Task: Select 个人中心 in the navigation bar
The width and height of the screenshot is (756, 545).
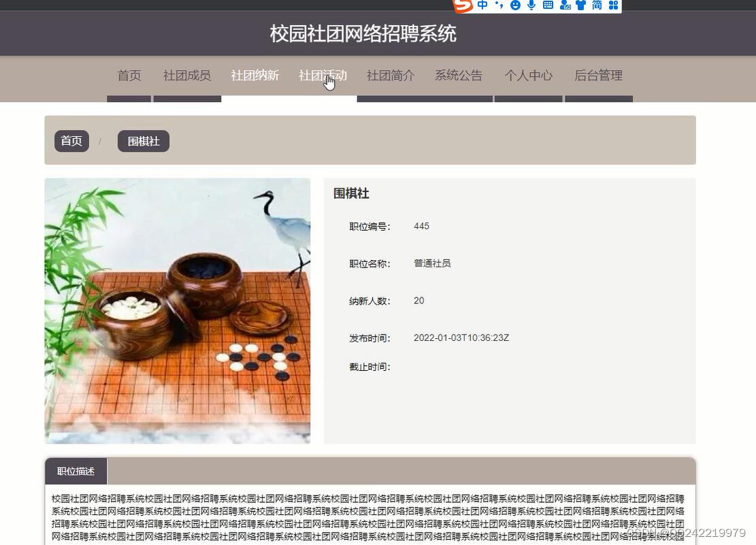Action: tap(529, 76)
